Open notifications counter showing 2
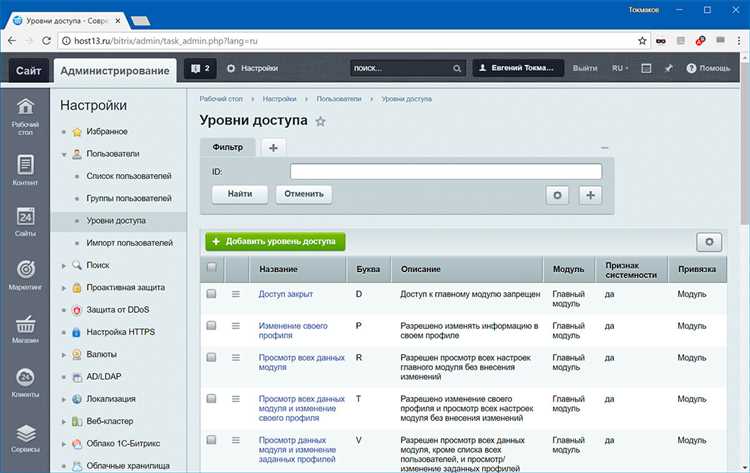Screen dimensions: 750x473 [x=200, y=68]
